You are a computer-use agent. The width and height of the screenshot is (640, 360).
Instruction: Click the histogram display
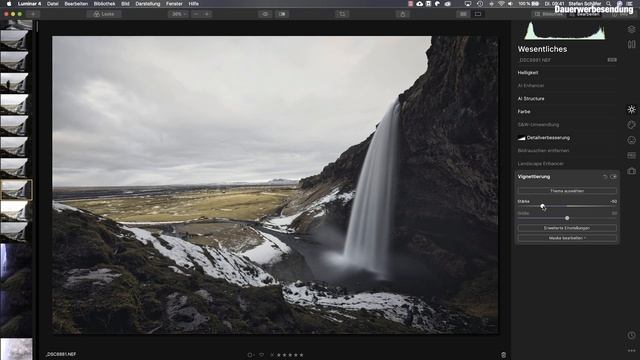click(565, 31)
